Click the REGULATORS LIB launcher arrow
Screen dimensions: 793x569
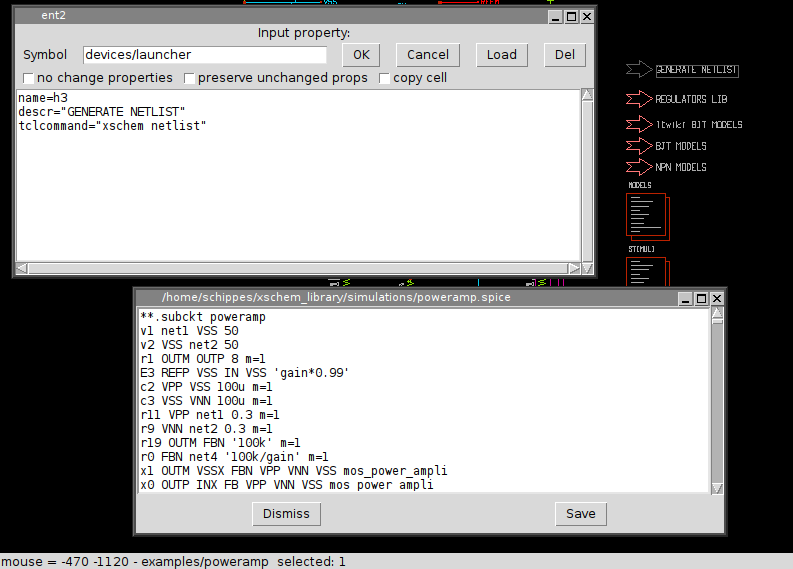click(638, 99)
